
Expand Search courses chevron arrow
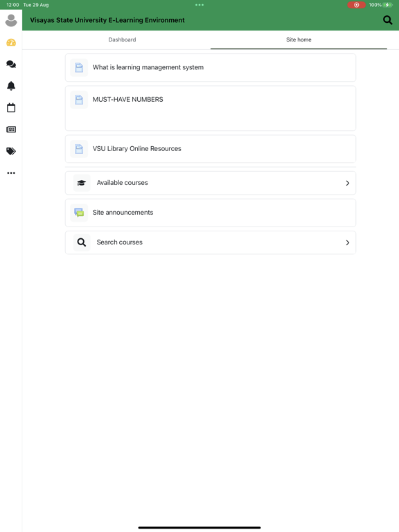pyautogui.click(x=348, y=242)
